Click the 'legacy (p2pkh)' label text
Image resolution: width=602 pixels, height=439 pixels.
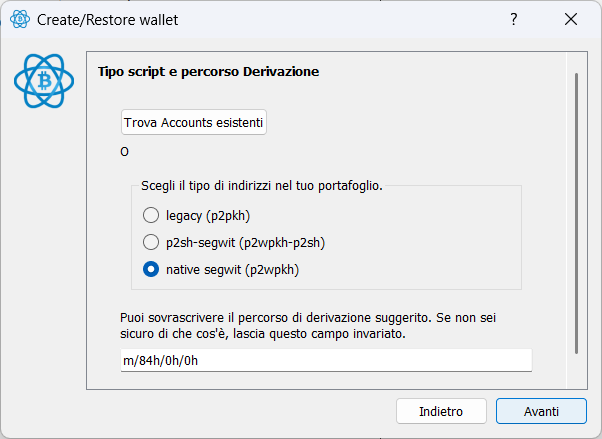tap(208, 216)
